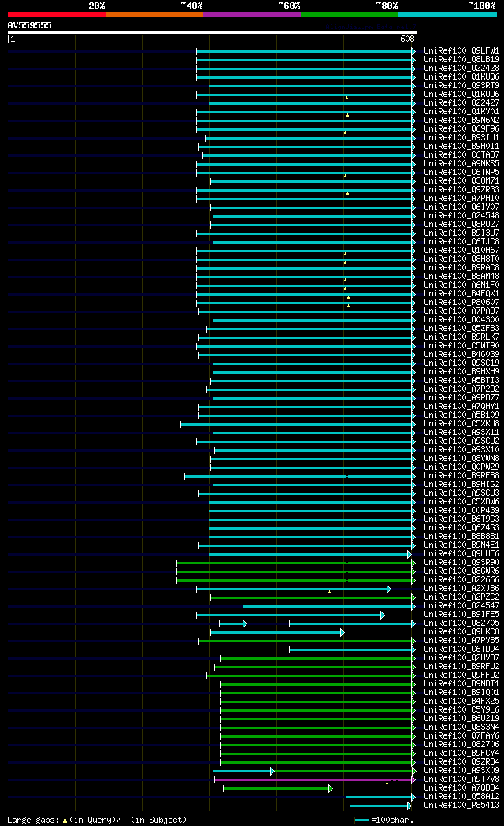Image resolution: width=504 pixels, height=826 pixels.
Task: Select the label UniRef100_C0P439
Action: (461, 511)
